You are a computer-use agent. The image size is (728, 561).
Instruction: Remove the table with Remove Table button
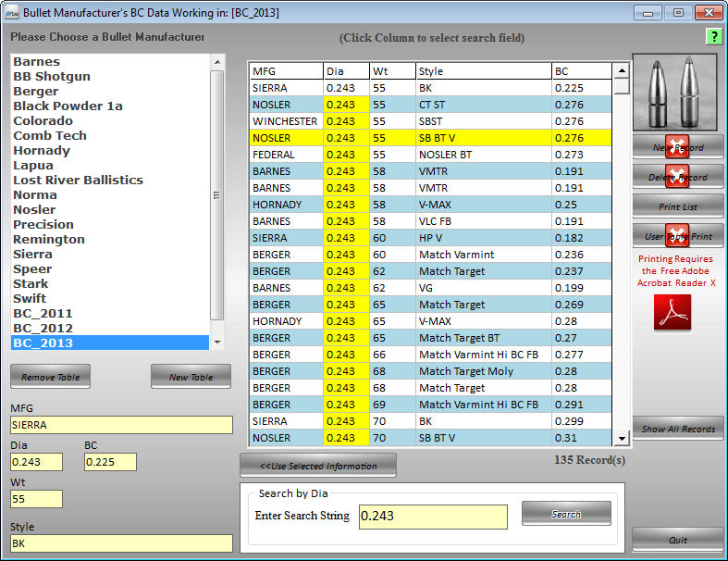point(51,377)
